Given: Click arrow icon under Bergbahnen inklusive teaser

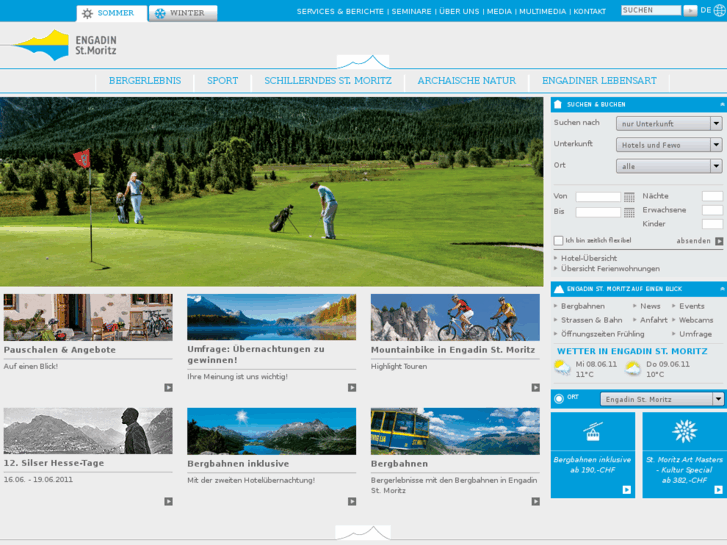Looking at the screenshot, I should pos(352,501).
